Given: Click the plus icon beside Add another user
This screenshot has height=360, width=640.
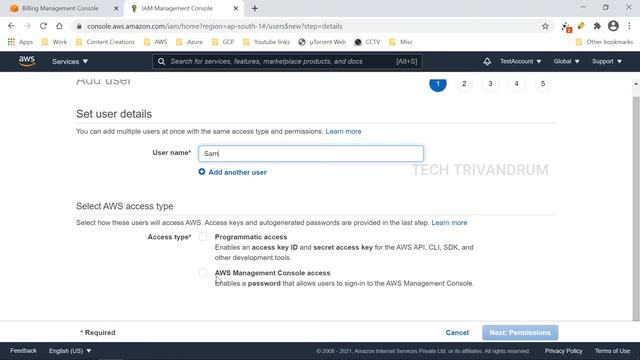Looking at the screenshot, I should tap(202, 172).
